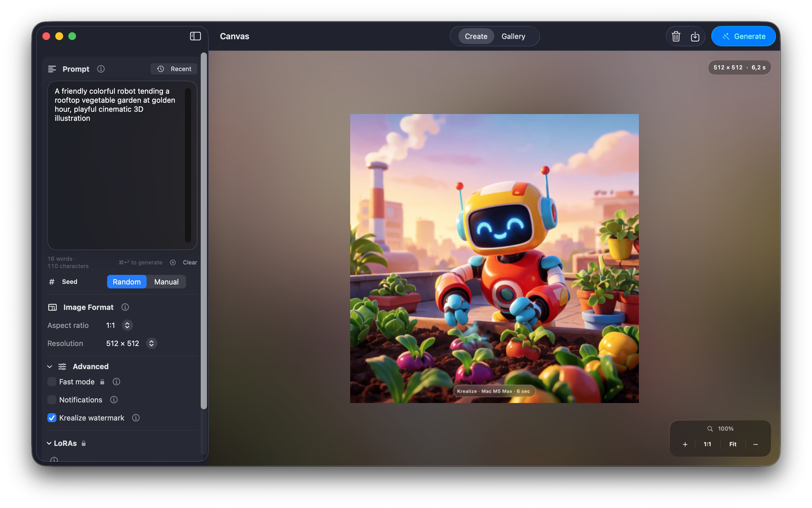This screenshot has width=812, height=508.
Task: Click the "110 characters" count text
Action: point(68,266)
